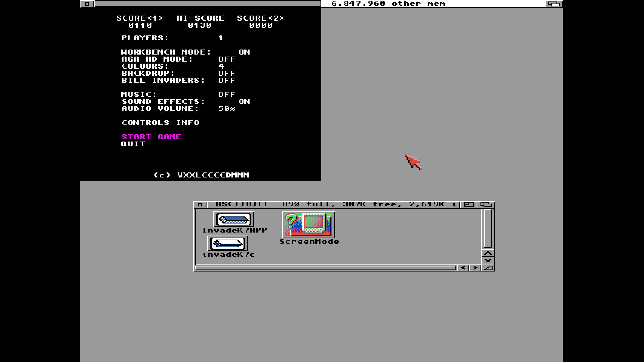Screen dimensions: 644x362
Task: Open the invadeK7c drawer icon
Action: tap(227, 243)
